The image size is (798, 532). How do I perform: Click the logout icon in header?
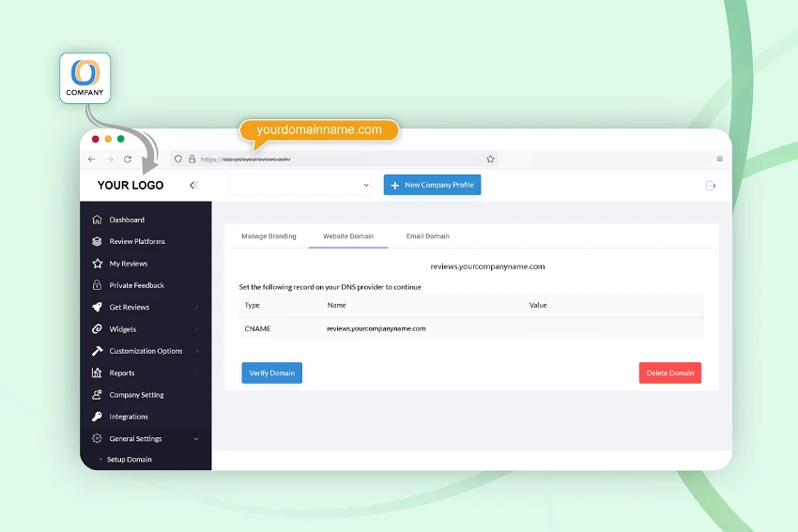[x=711, y=186]
